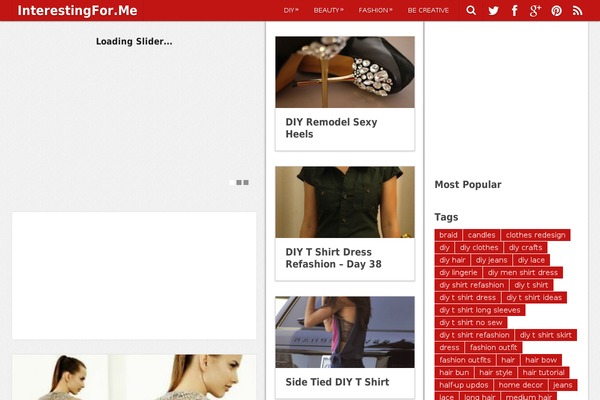This screenshot has height=400, width=600.
Task: Open the ponytail models photo post
Action: (134, 377)
